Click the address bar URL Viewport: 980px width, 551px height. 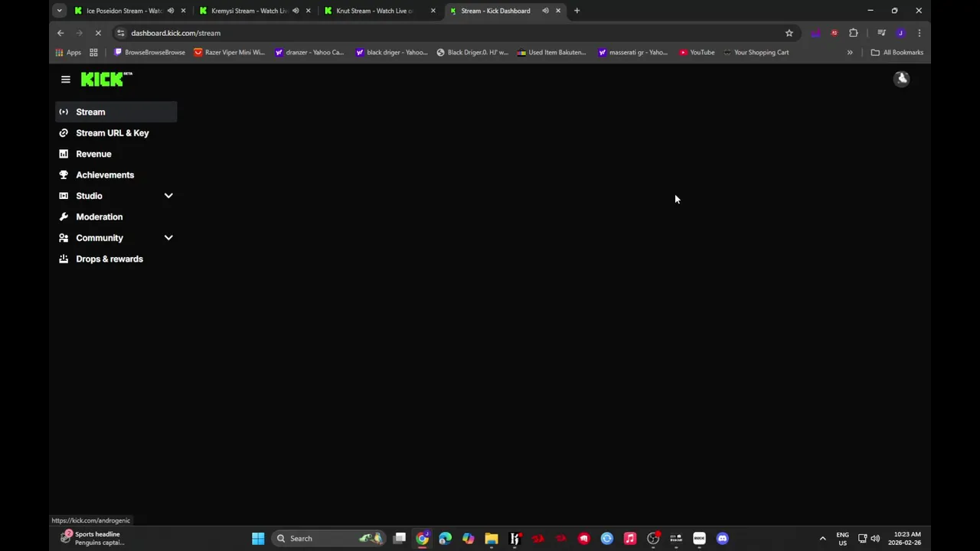click(175, 33)
